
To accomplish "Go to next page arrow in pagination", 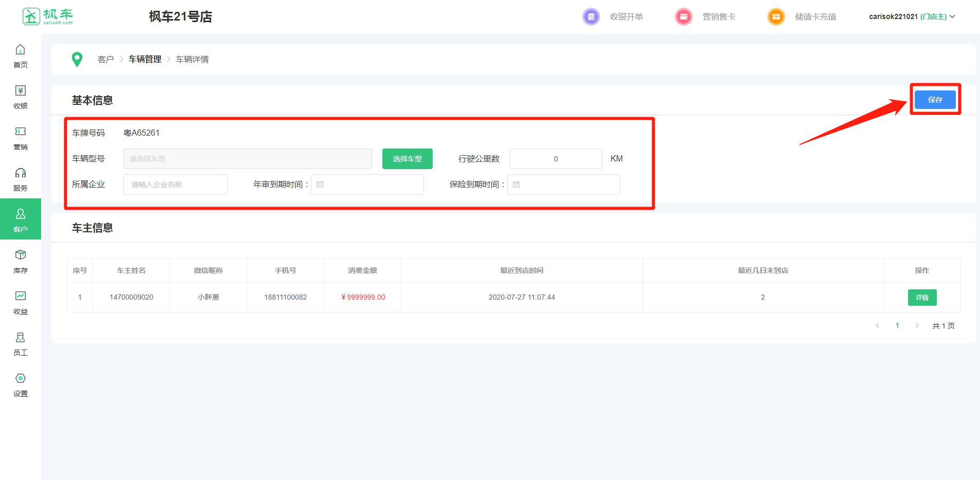I will click(917, 325).
